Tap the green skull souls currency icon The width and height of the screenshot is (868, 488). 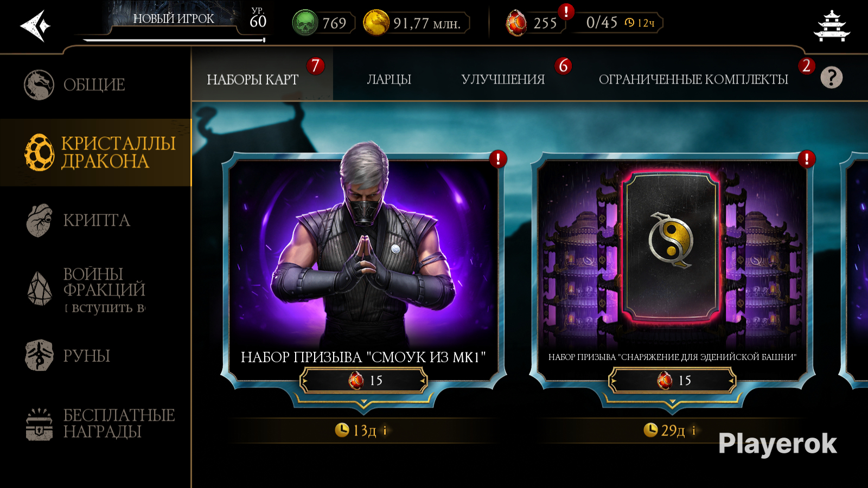[x=305, y=23]
